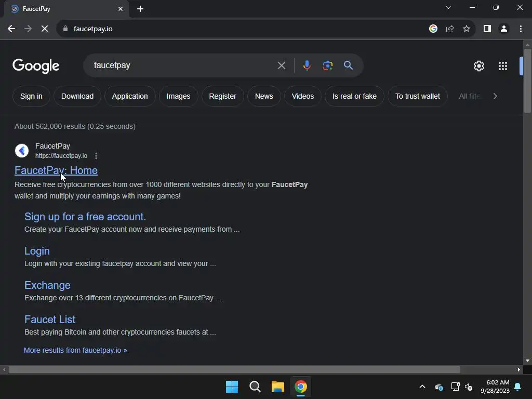Click the scroll right arrow

pyautogui.click(x=519, y=369)
